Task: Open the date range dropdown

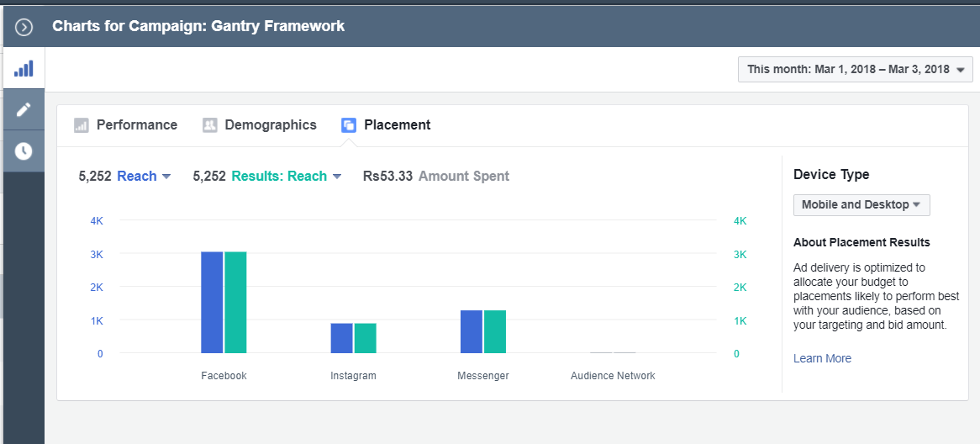Action: click(855, 70)
